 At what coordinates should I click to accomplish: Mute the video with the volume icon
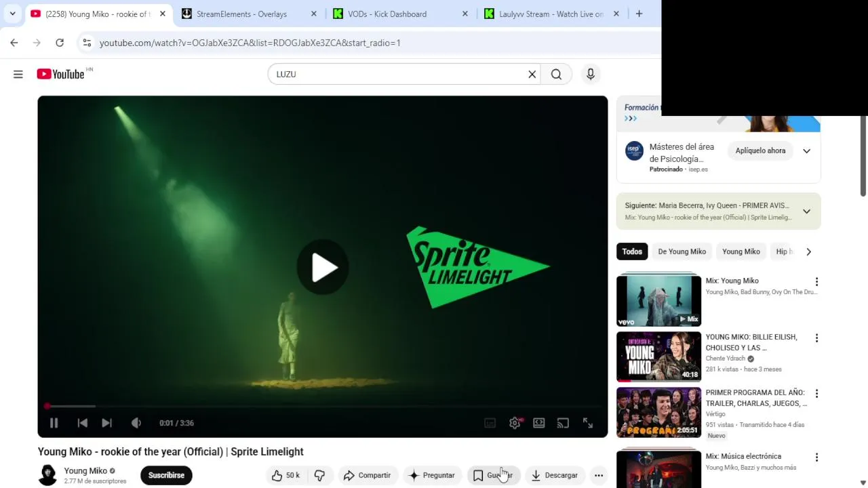point(136,423)
